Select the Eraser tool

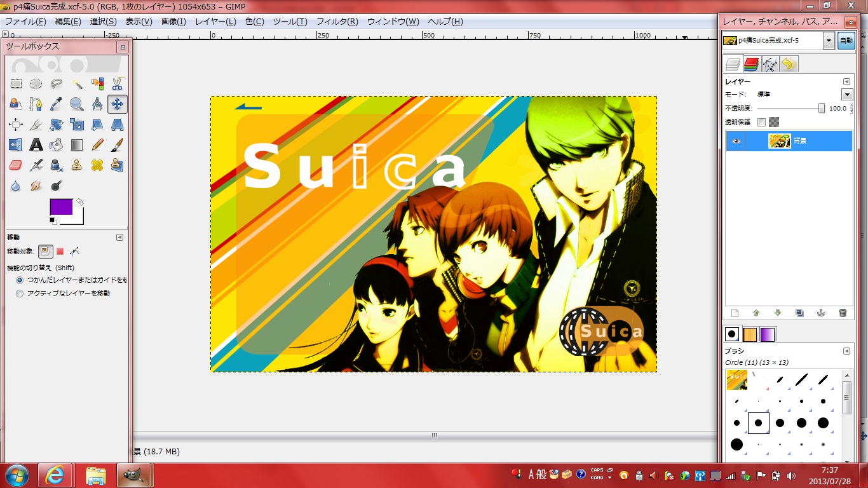(16, 165)
